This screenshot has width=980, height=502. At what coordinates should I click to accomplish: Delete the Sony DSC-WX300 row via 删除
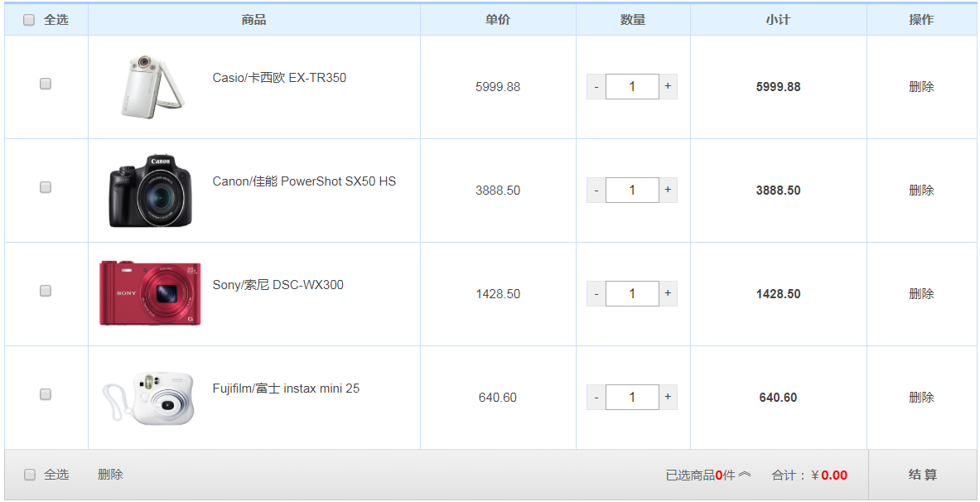pos(921,294)
